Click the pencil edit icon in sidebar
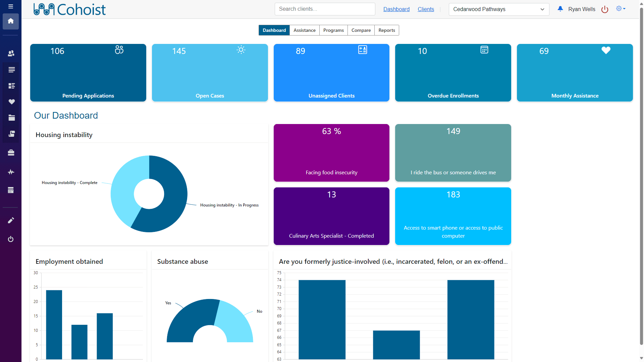Viewport: 644px width, 362px height. click(x=11, y=220)
